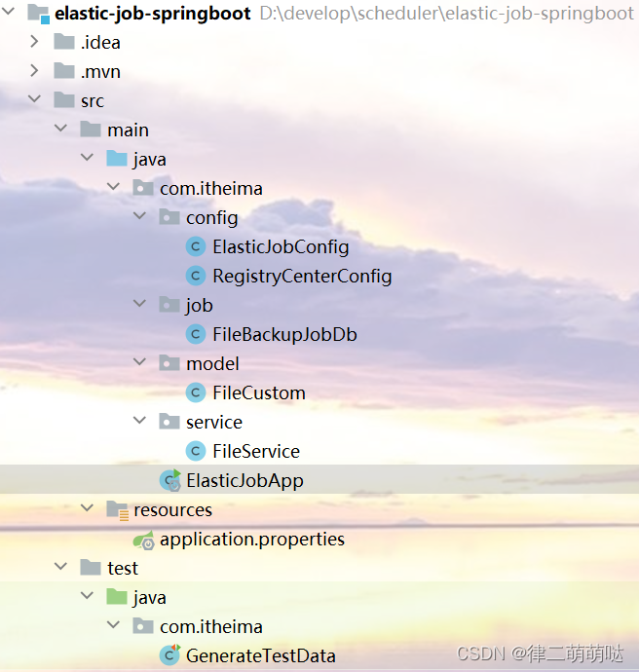Click the job package icon
This screenshot has width=639, height=672.
pos(169,305)
